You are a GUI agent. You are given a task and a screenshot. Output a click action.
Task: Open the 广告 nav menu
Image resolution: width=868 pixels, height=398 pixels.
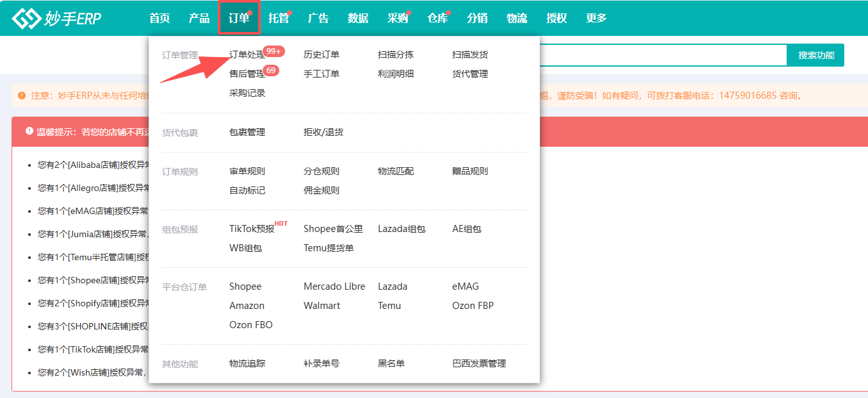click(x=318, y=18)
